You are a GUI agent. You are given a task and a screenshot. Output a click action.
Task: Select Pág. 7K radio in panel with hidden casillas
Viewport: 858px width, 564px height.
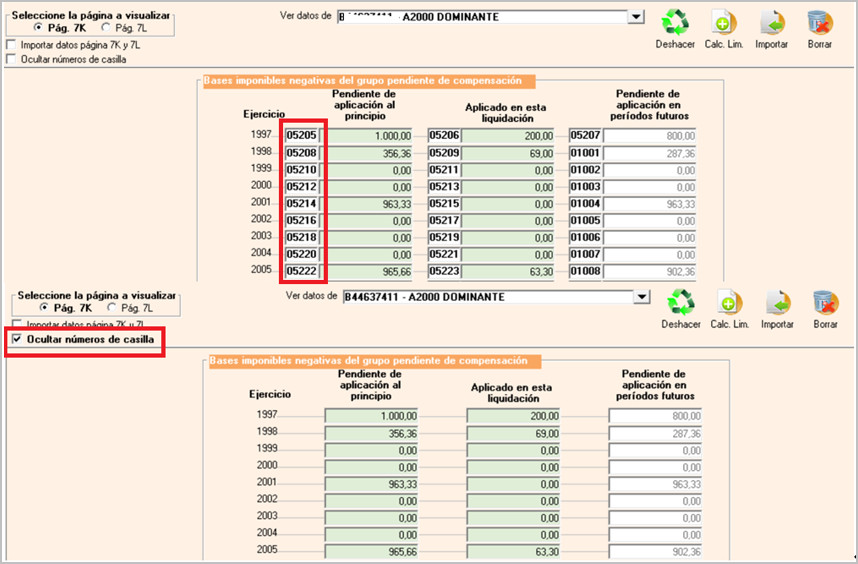tap(44, 307)
